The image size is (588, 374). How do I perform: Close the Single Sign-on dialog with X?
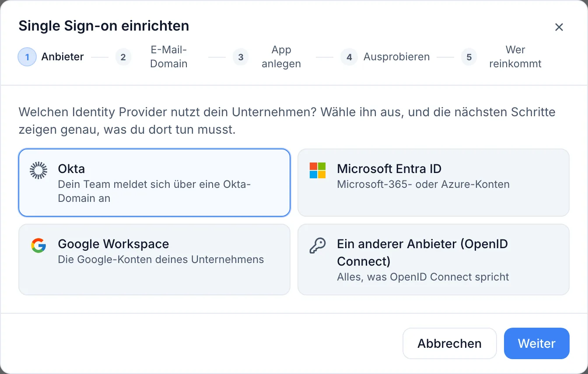click(x=559, y=27)
